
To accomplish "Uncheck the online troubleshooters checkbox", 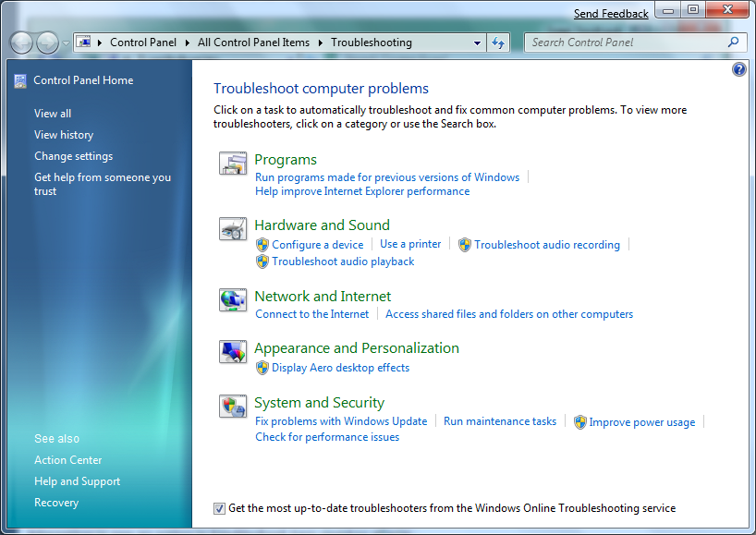I will [x=219, y=508].
